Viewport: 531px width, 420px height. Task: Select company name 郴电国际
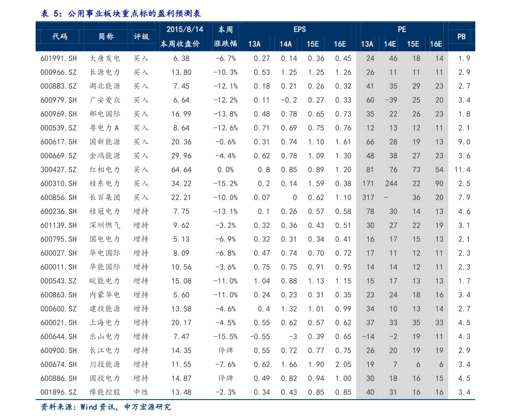click(x=105, y=114)
